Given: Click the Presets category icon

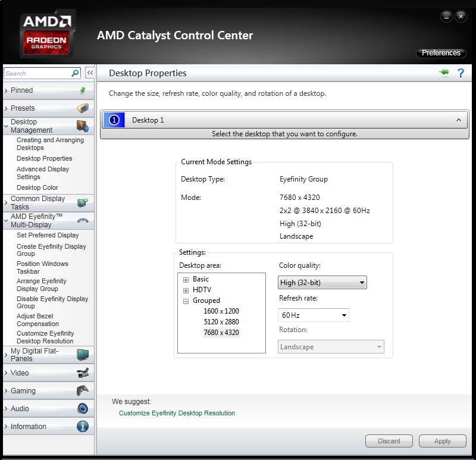Looking at the screenshot, I should 83,108.
